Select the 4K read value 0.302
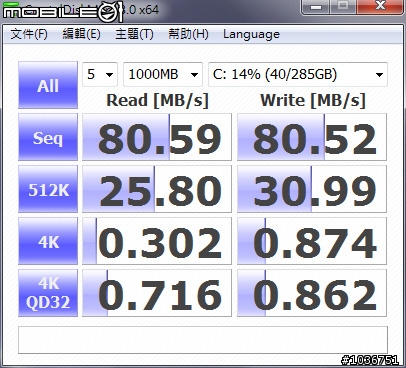 (157, 241)
